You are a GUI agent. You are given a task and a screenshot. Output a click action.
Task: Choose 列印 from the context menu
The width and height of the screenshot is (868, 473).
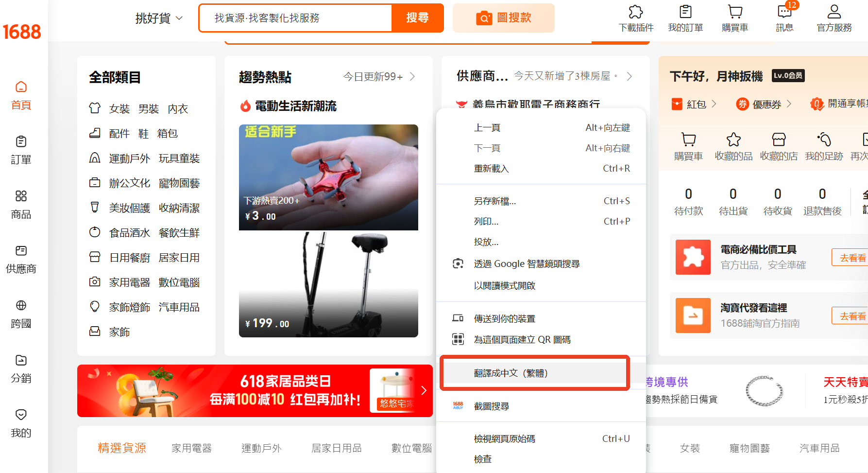click(541, 222)
